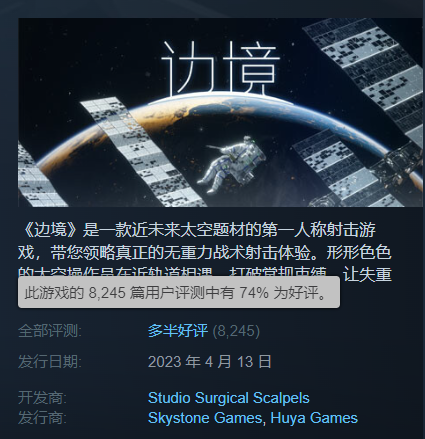
Task: Click the gray review tooltip box
Action: pyautogui.click(x=179, y=292)
